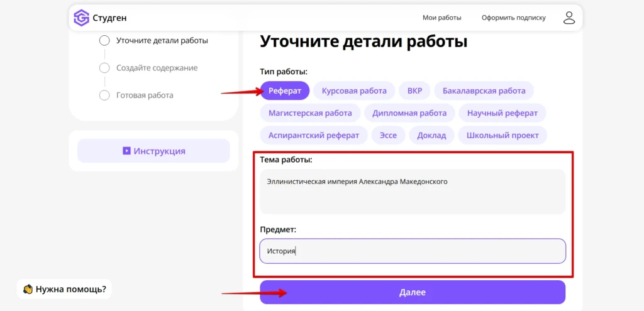Click the Далее button

click(413, 292)
